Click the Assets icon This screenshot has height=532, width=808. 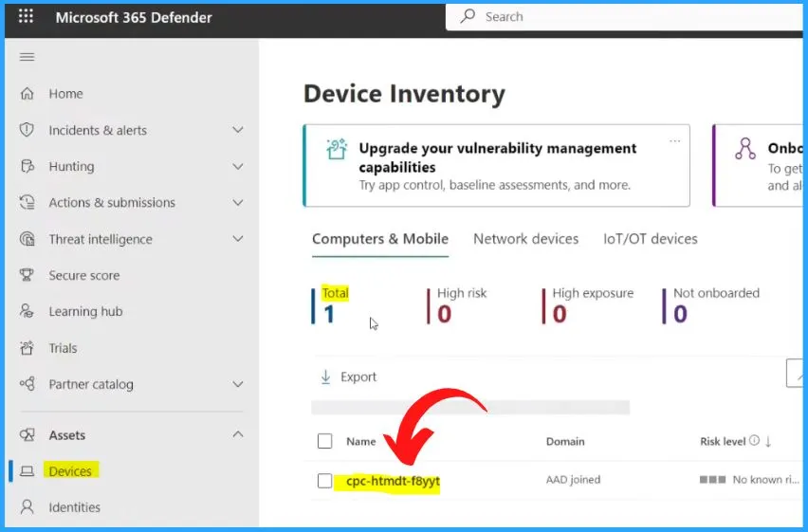(27, 435)
